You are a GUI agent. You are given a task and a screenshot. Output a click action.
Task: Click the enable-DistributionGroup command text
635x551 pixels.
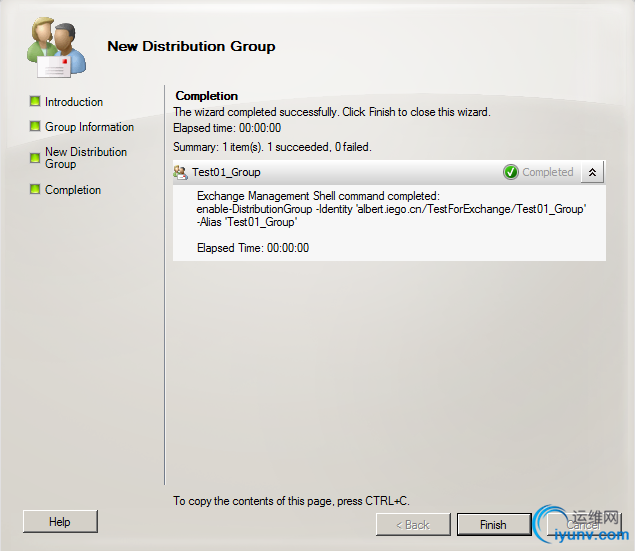coord(391,209)
